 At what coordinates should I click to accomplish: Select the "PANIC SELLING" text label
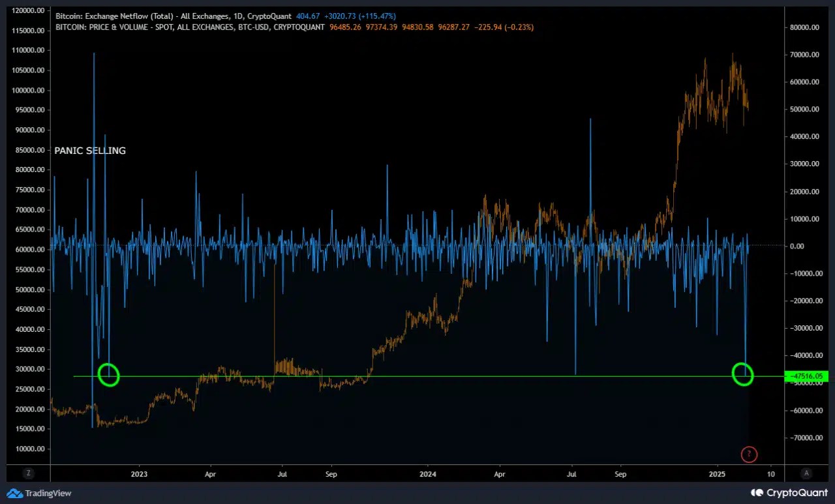[x=90, y=151]
